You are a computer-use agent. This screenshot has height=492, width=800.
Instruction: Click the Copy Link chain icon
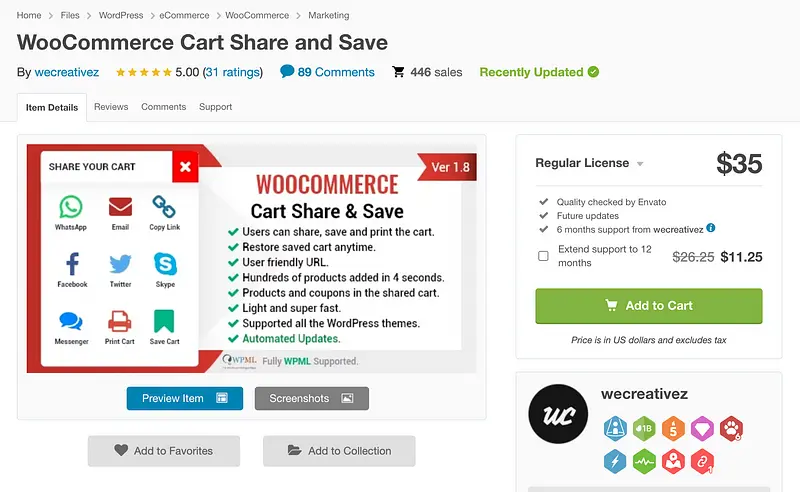pyautogui.click(x=165, y=207)
